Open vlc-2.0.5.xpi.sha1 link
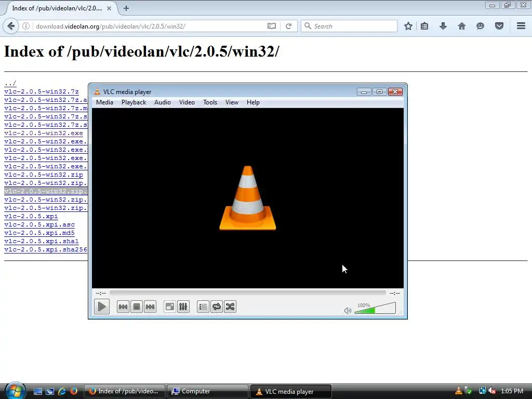This screenshot has height=399, width=532. point(42,241)
